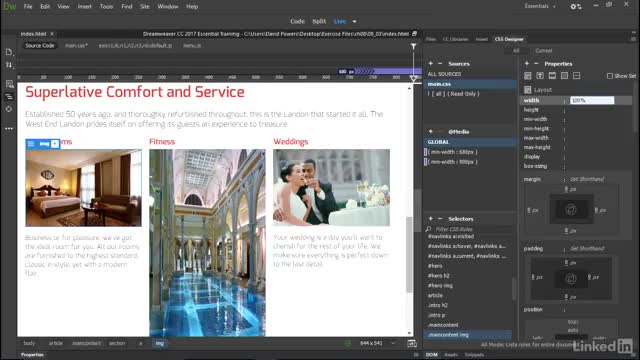
Task: Remove the selector with the Selectors minus icon
Action: 440,219
